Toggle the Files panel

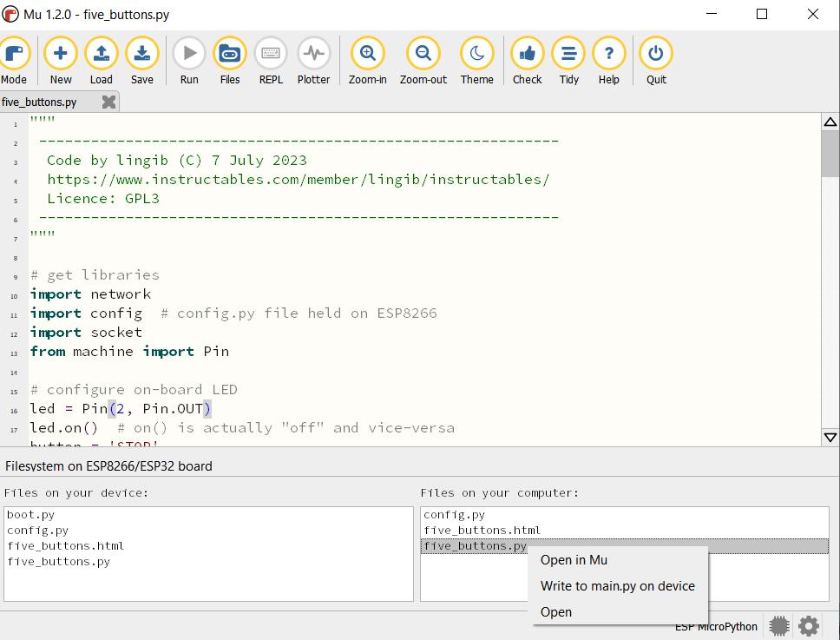[x=230, y=54]
